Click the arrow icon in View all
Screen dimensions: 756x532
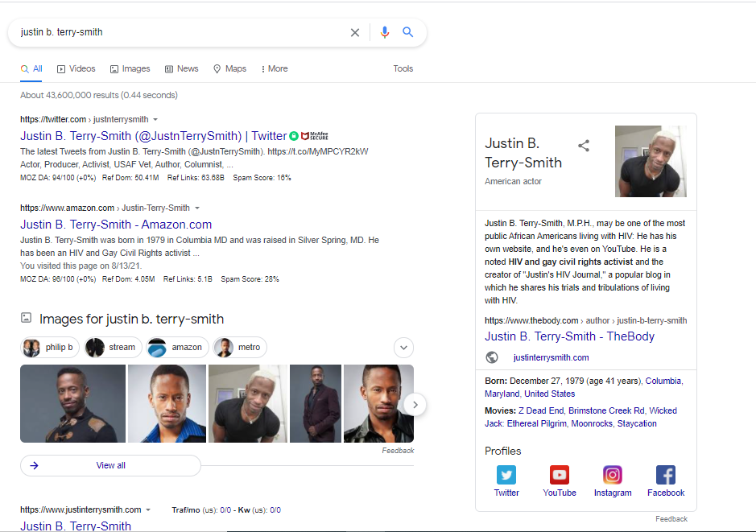[x=35, y=465]
